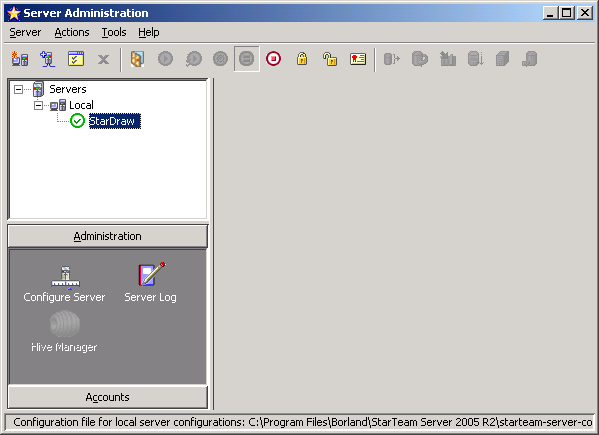Open the Tools menu
599x435 pixels.
click(114, 32)
